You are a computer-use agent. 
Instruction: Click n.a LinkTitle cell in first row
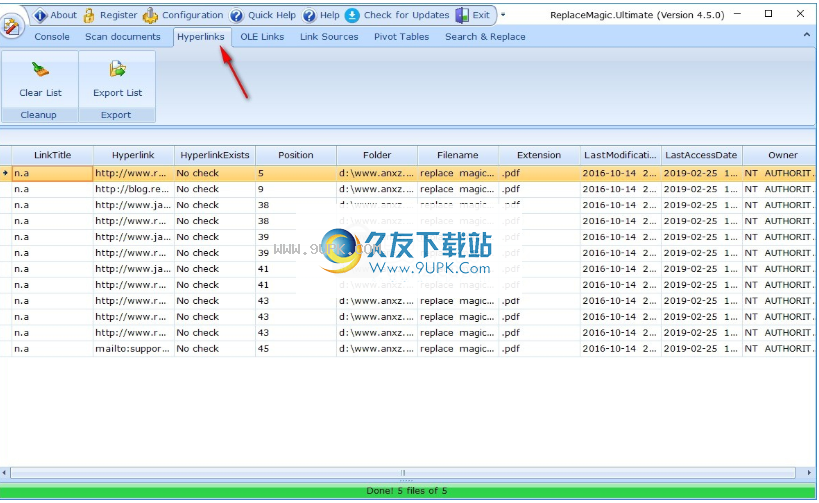[x=52, y=173]
